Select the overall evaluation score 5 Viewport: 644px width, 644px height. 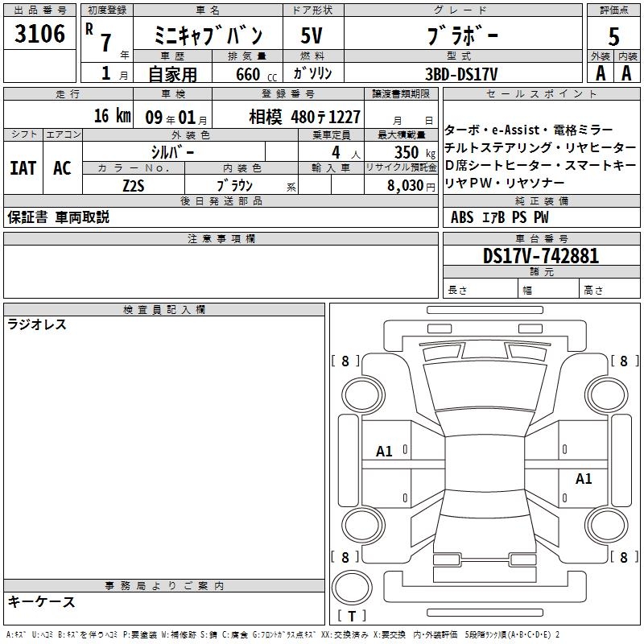coord(614,36)
